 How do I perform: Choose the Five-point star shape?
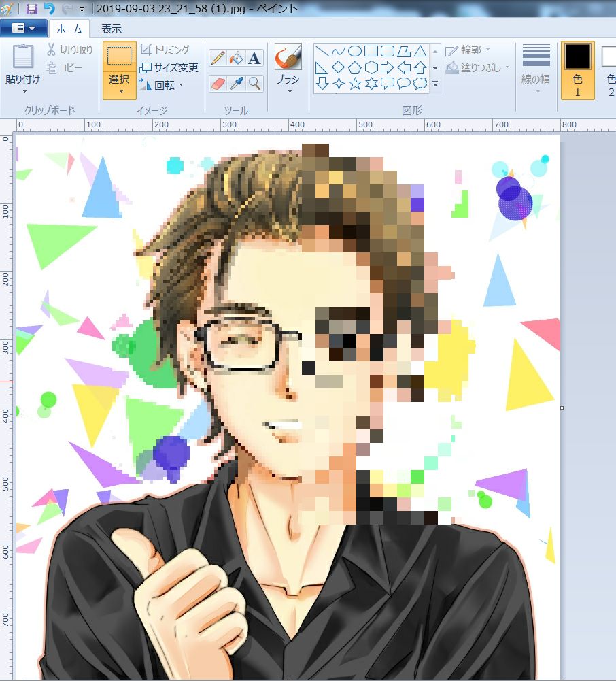coord(355,84)
